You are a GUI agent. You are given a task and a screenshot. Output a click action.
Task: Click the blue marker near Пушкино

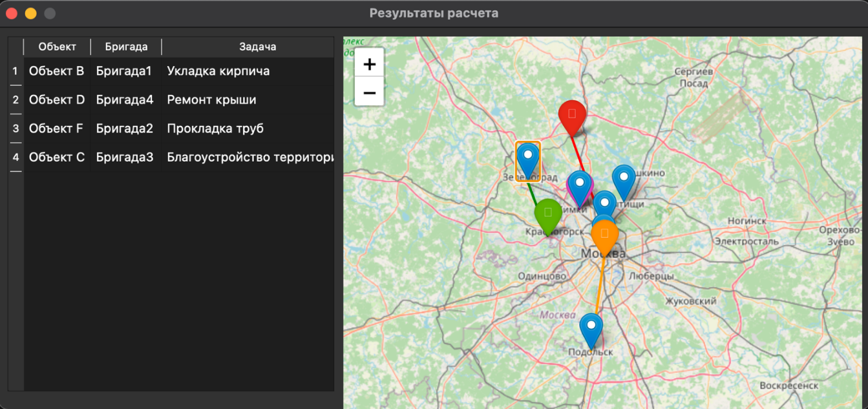tap(624, 180)
